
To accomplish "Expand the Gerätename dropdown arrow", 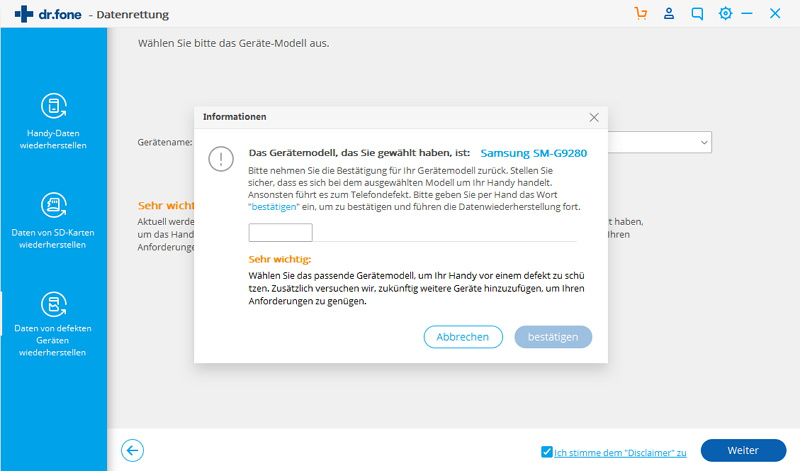I will 704,142.
